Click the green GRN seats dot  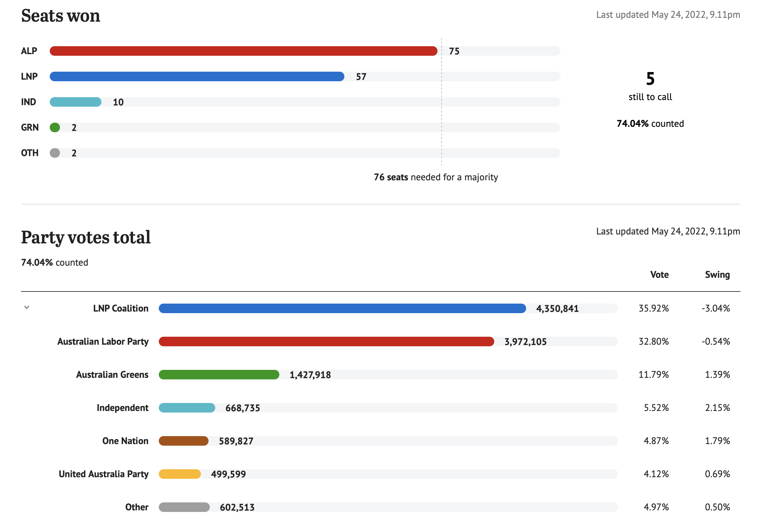pyautogui.click(x=55, y=127)
